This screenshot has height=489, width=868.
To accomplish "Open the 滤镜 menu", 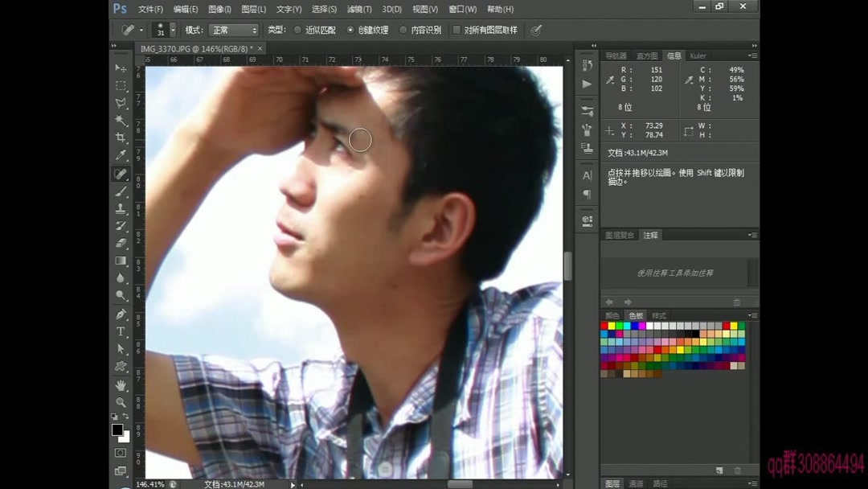I will click(357, 9).
